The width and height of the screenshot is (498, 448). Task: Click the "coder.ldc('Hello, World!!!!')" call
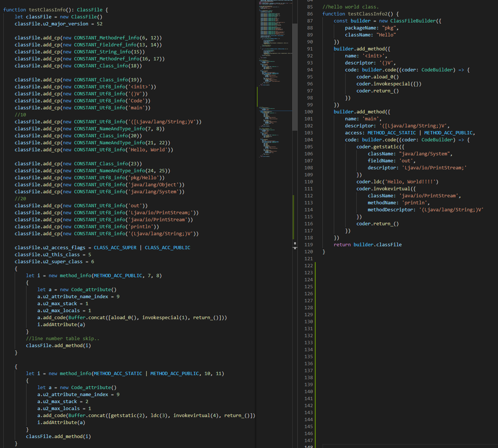pyautogui.click(x=397, y=182)
